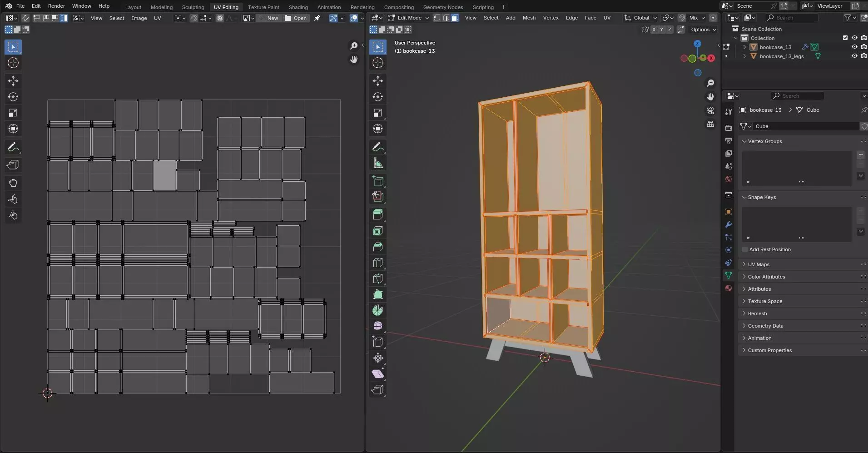Select the UV Pinch tool

pos(13,215)
